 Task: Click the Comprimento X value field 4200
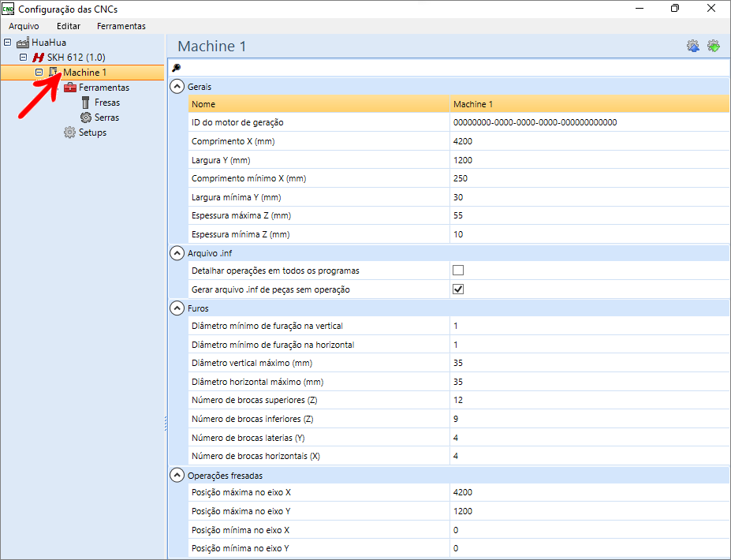coord(589,141)
